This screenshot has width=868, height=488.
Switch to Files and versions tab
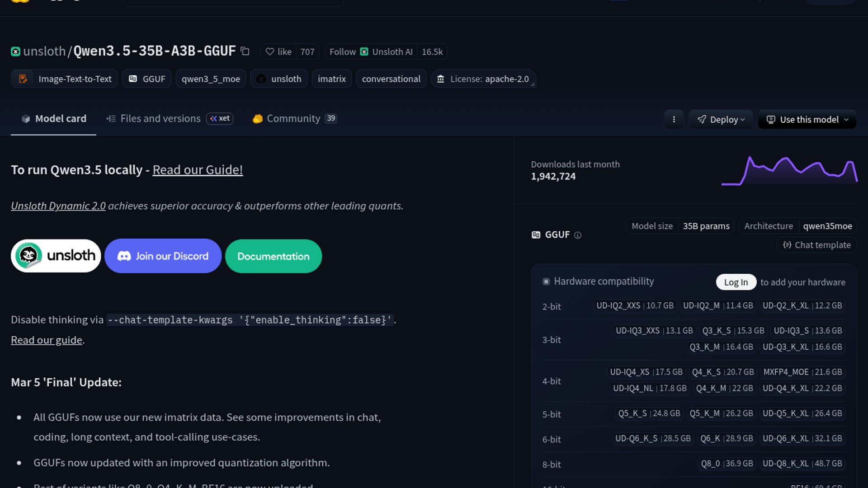(160, 118)
